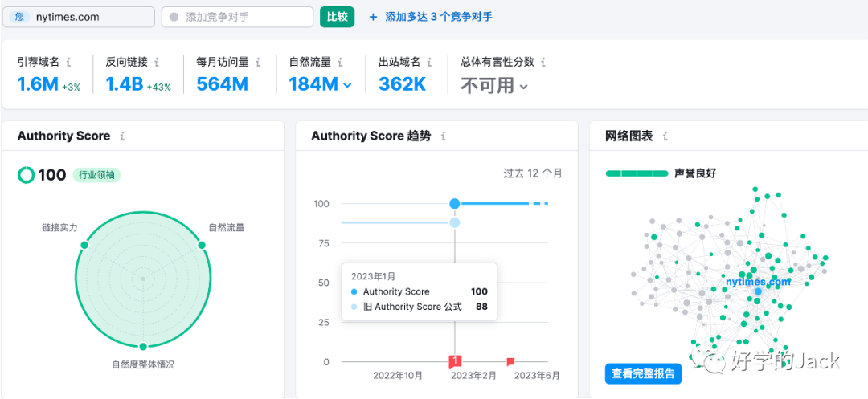Click the 1.4B backlinks value

coord(124,83)
